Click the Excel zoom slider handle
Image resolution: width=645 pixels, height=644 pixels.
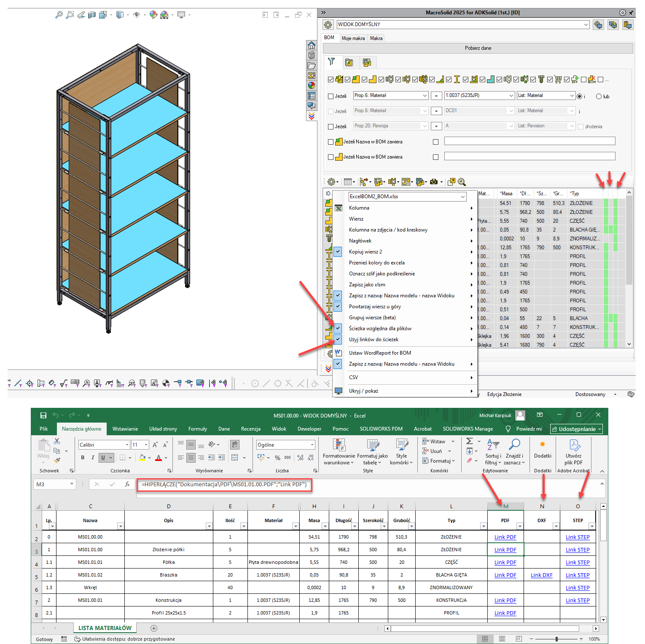[x=556, y=639]
